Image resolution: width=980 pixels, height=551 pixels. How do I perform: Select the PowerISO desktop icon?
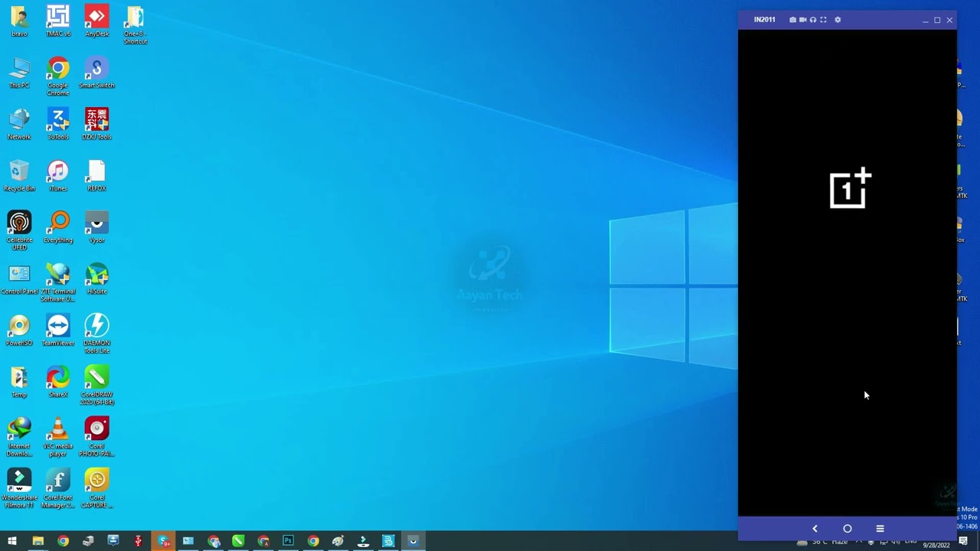point(19,331)
